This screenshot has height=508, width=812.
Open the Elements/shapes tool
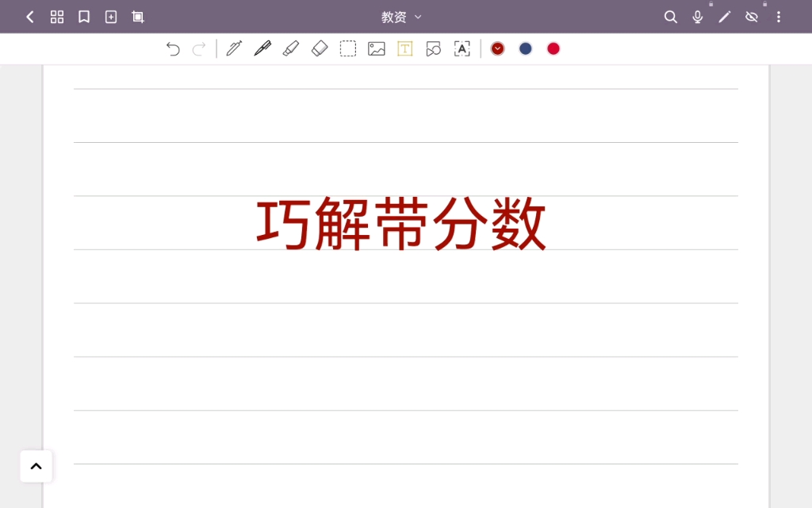tap(434, 48)
